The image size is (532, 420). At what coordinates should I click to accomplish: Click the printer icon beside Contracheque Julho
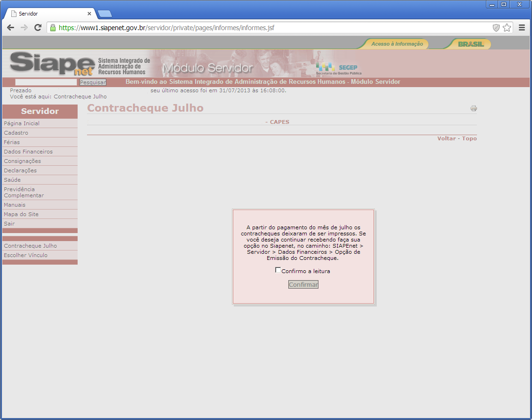[473, 108]
